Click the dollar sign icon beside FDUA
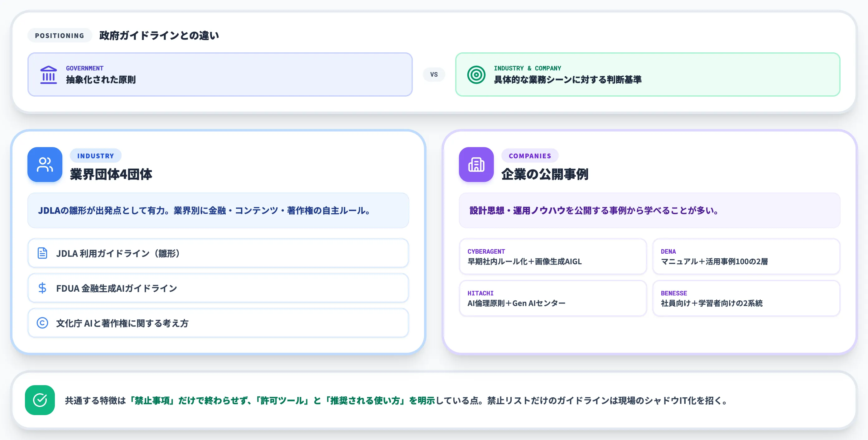Viewport: 868px width, 440px height. coord(42,288)
